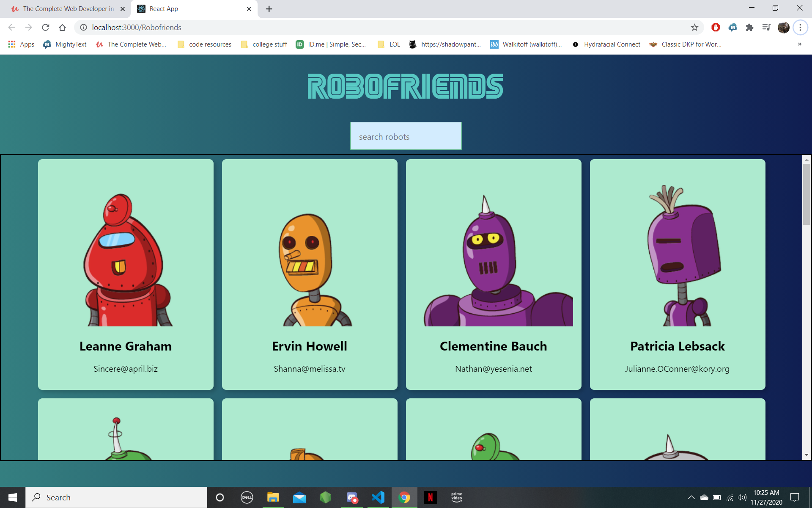812x508 pixels.
Task: Open Netflix from the taskbar
Action: [x=431, y=497]
